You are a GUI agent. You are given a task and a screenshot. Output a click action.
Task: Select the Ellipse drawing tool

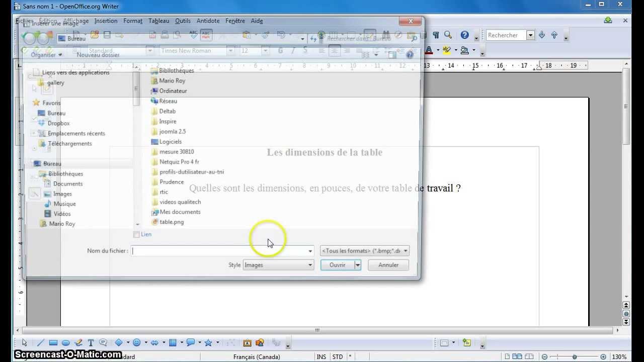click(66, 342)
